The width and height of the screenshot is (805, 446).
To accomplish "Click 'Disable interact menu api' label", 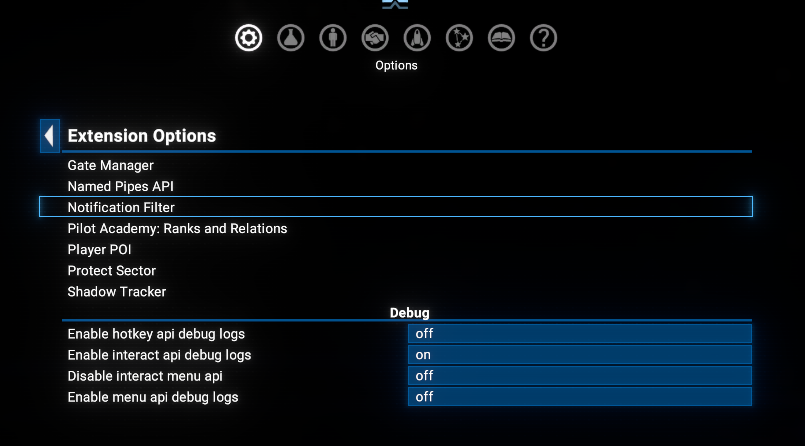I will pyautogui.click(x=145, y=376).
